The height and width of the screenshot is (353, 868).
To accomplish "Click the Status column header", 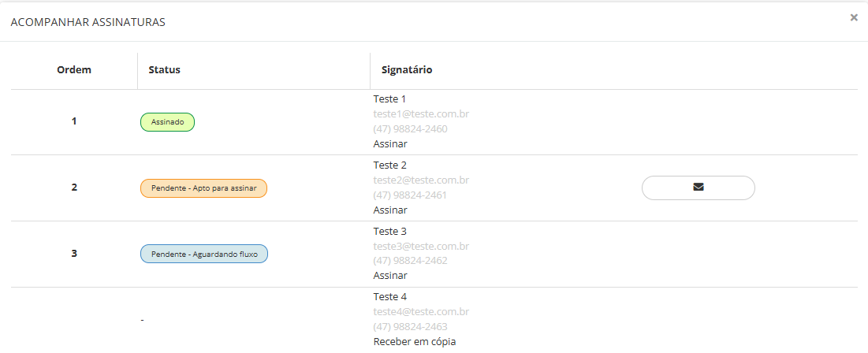I will 164,69.
